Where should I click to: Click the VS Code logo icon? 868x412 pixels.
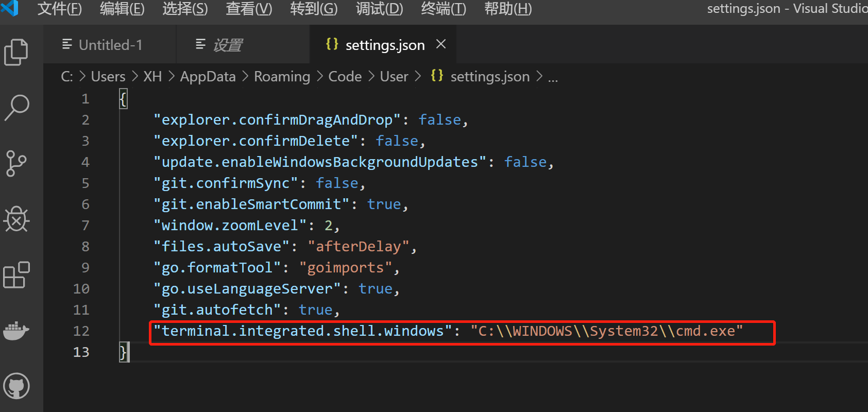[9, 8]
